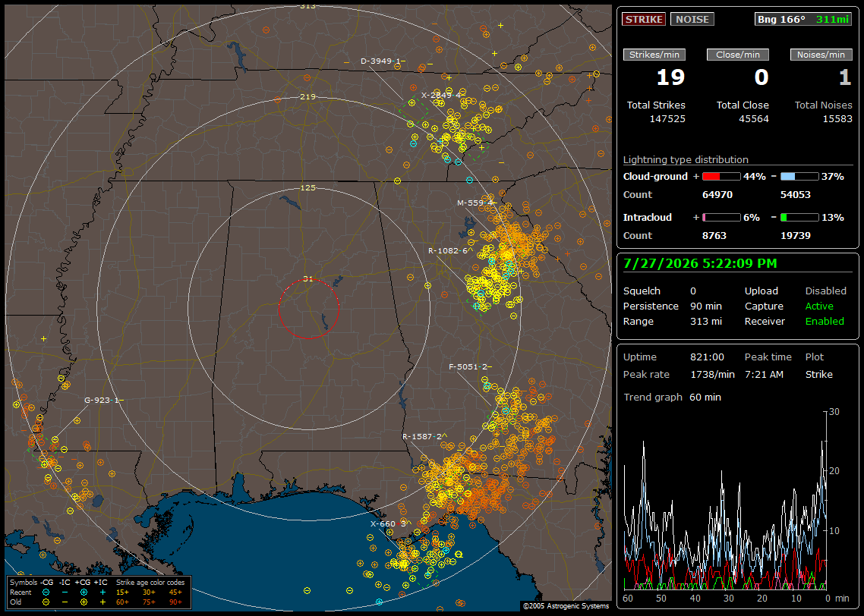864x616 pixels.
Task: Select storm cell label M-559-4
Action: (x=475, y=203)
